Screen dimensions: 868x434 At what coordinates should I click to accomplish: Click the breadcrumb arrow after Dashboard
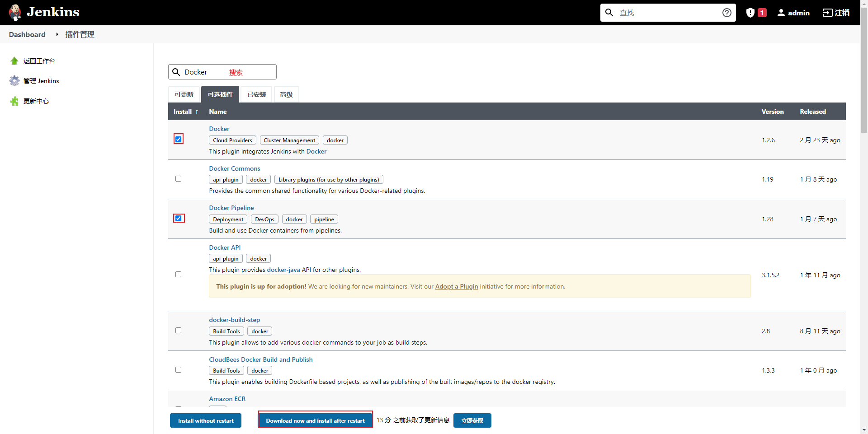(57, 34)
